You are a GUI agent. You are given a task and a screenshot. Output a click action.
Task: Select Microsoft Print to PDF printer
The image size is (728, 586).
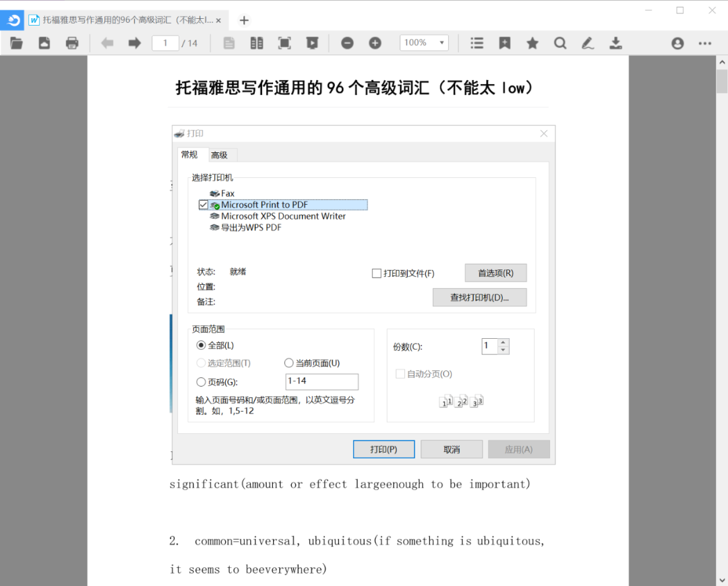point(289,205)
